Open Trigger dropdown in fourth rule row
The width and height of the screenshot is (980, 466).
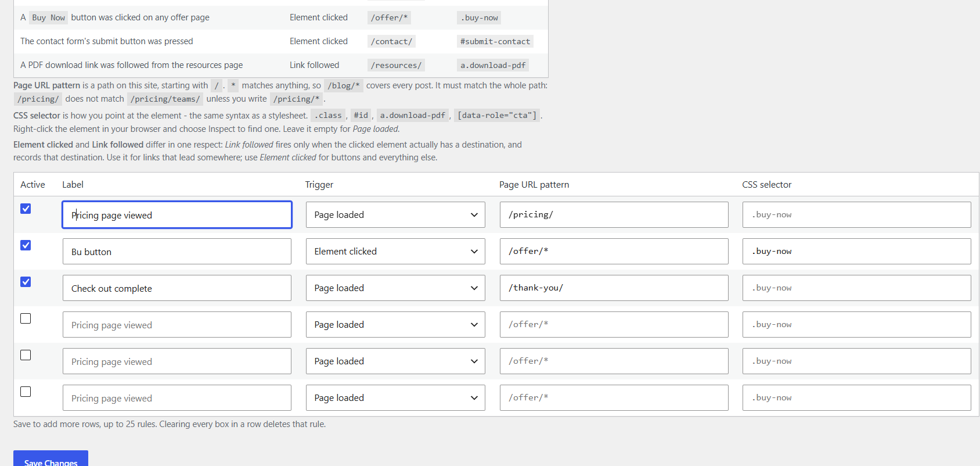click(x=395, y=325)
